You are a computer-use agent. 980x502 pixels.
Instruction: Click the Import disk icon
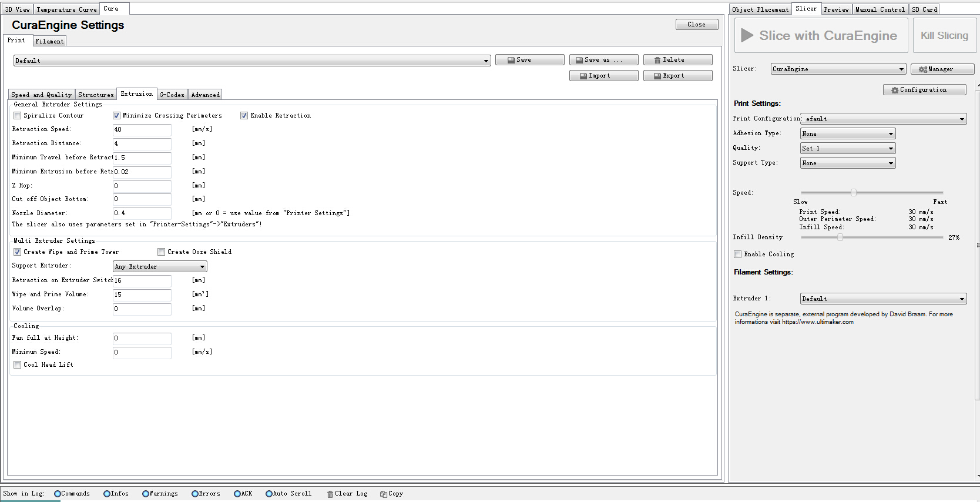click(x=583, y=76)
